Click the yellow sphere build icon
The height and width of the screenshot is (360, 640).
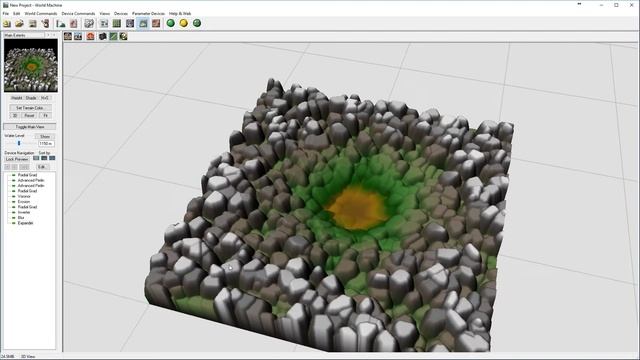coord(184,23)
